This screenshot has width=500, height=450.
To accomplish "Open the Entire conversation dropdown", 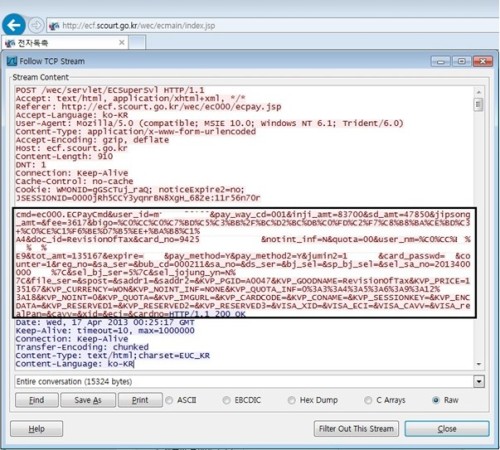I will tap(479, 382).
